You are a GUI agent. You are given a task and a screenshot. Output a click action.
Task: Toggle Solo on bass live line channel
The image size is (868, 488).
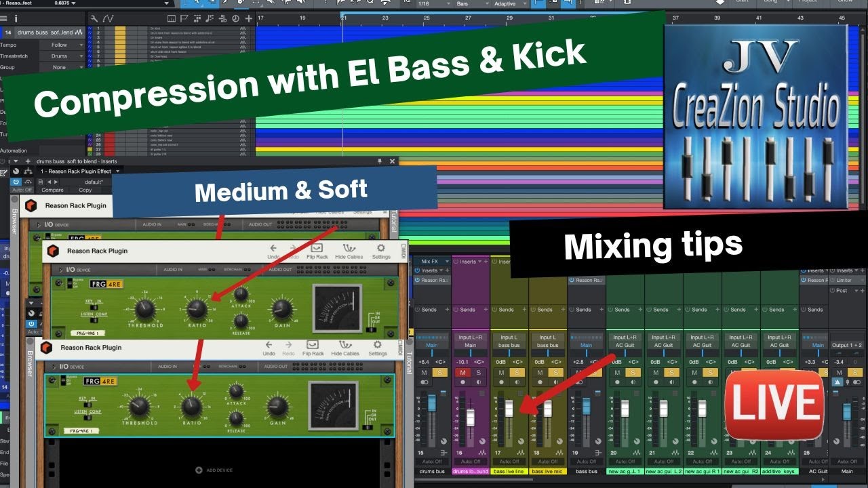pyautogui.click(x=517, y=372)
